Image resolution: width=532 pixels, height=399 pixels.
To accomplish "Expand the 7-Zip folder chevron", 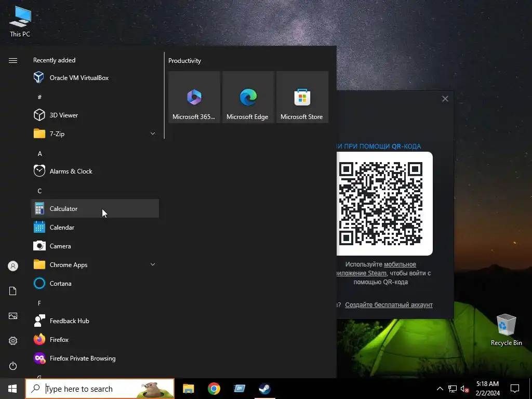I will pyautogui.click(x=153, y=134).
